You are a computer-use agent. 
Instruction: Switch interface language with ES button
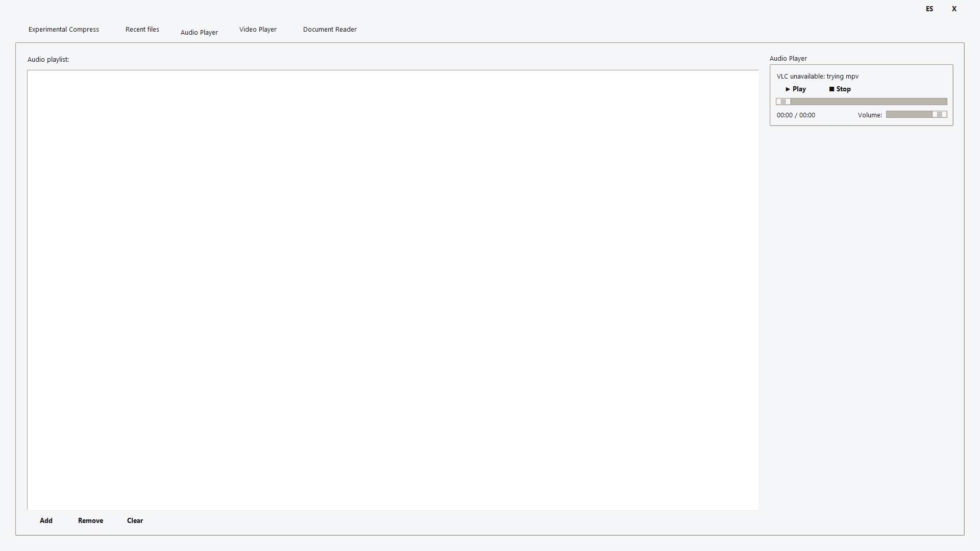coord(929,9)
